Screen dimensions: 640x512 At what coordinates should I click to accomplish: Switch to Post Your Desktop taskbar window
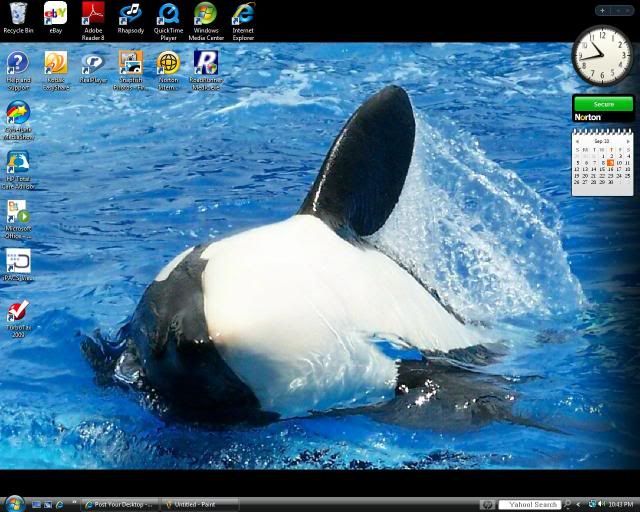click(x=119, y=505)
